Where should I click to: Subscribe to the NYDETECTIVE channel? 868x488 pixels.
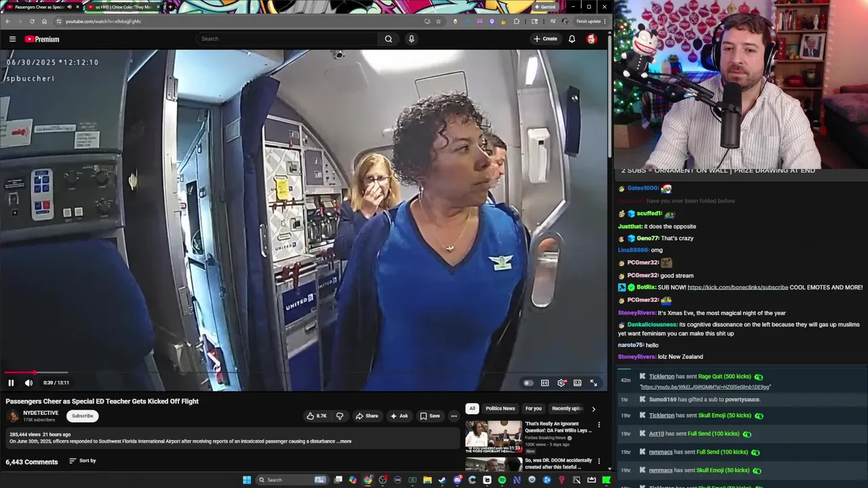(83, 415)
